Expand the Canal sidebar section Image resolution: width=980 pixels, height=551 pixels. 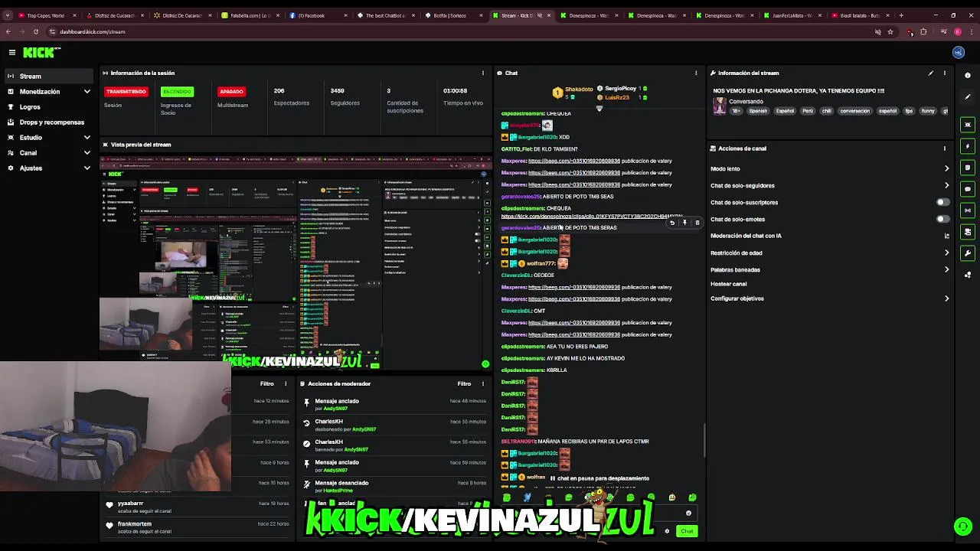tap(87, 153)
